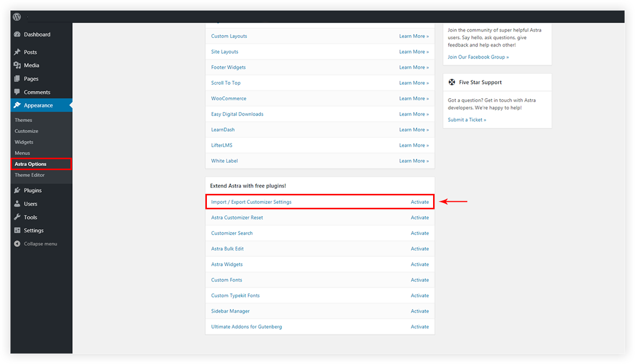Open Widgets submenu item

click(x=24, y=142)
